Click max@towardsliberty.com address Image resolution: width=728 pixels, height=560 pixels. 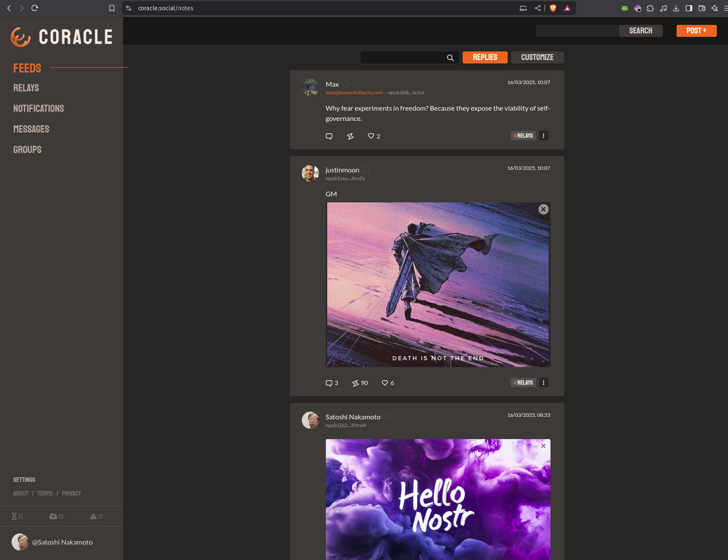pyautogui.click(x=354, y=93)
